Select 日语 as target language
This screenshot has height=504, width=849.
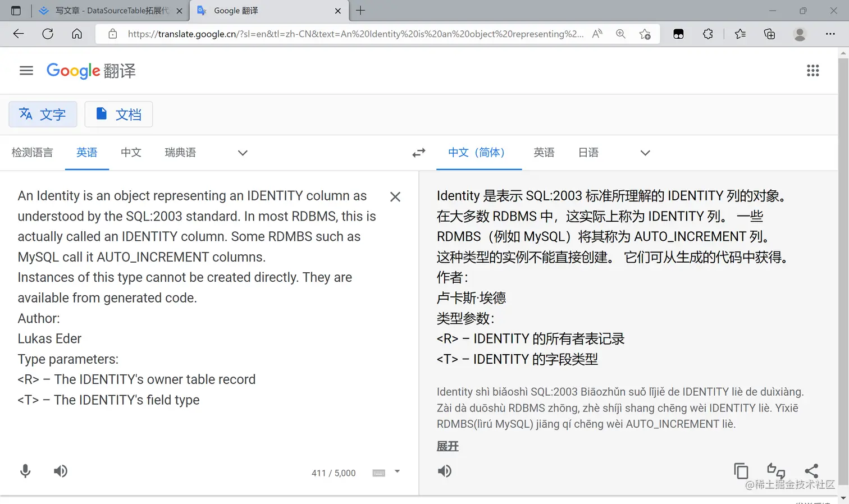click(588, 153)
